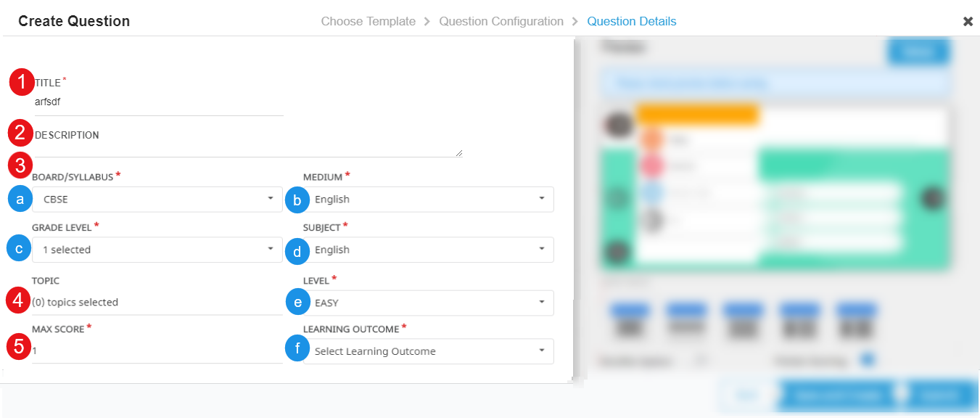Select the Question Details step

[x=632, y=22]
